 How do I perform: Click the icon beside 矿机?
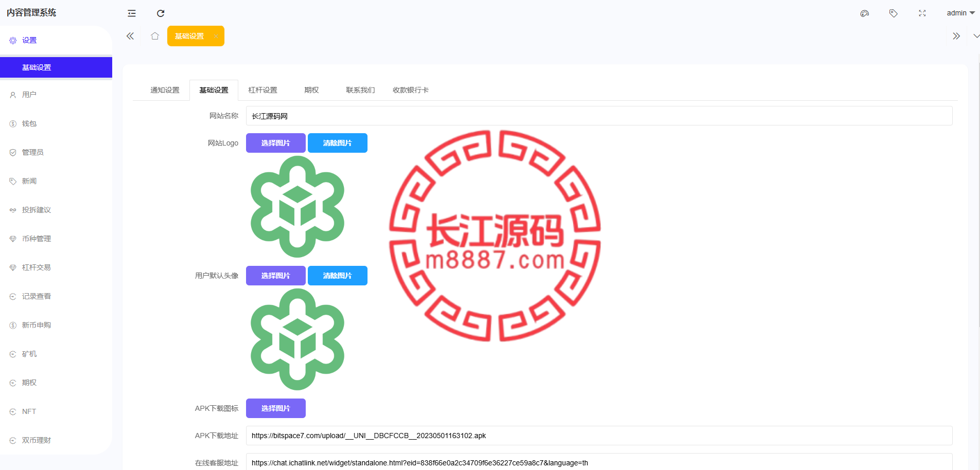13,354
